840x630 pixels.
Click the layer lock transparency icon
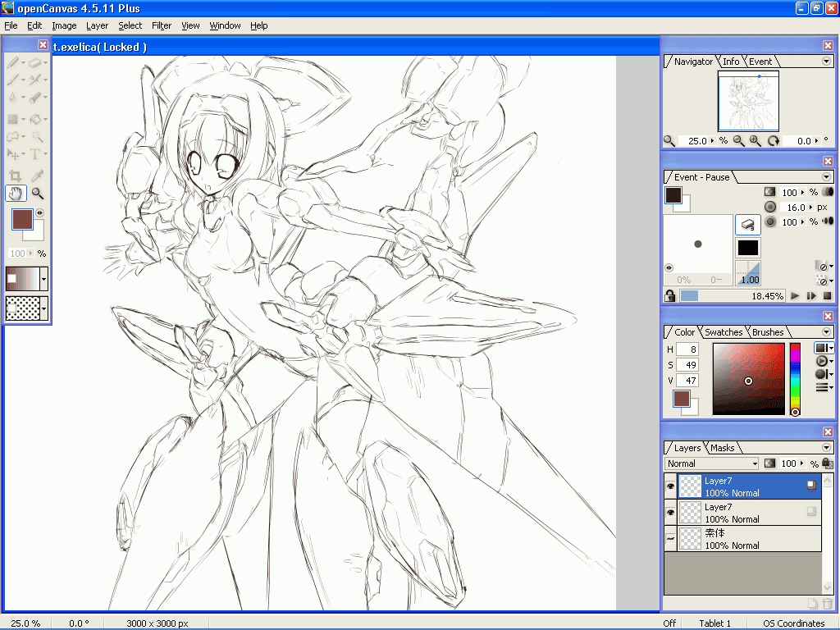828,463
